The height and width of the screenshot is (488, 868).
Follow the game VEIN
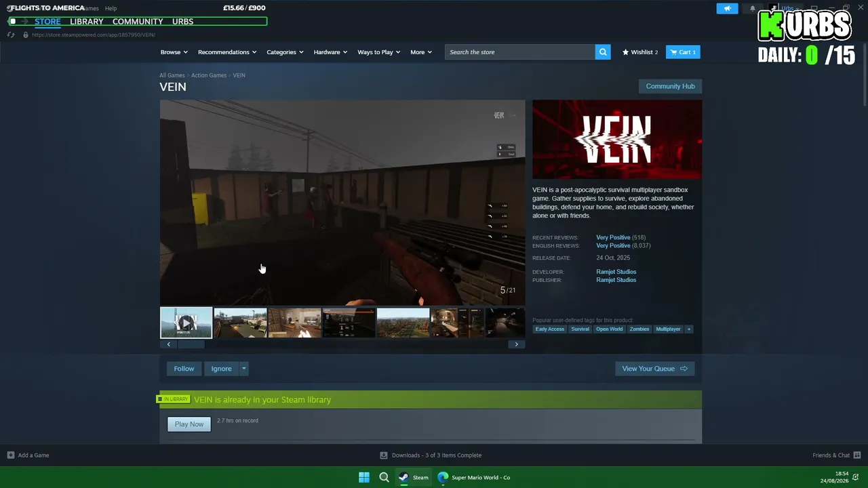point(184,369)
